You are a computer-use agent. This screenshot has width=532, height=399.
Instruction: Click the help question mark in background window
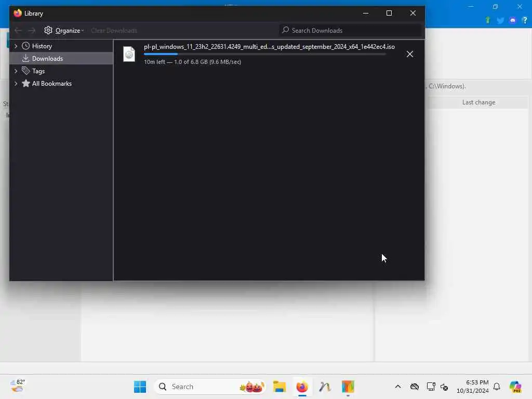pos(525,20)
